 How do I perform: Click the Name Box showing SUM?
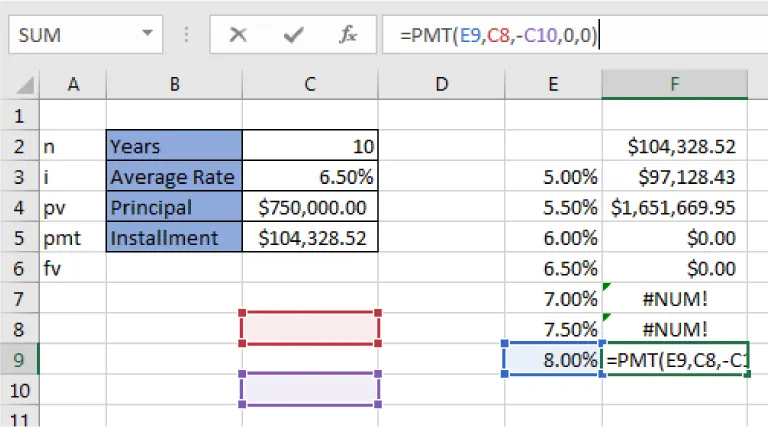pos(70,35)
